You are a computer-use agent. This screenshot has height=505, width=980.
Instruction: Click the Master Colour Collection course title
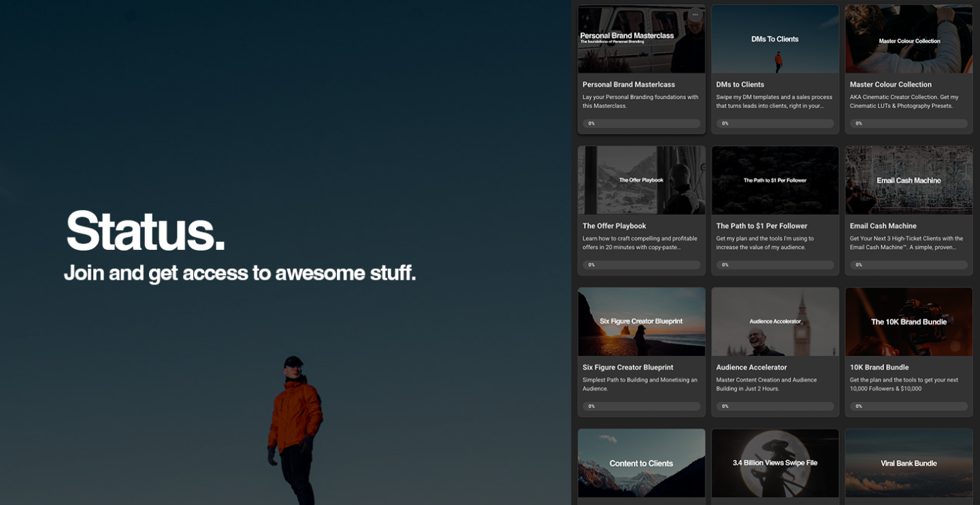pos(890,84)
